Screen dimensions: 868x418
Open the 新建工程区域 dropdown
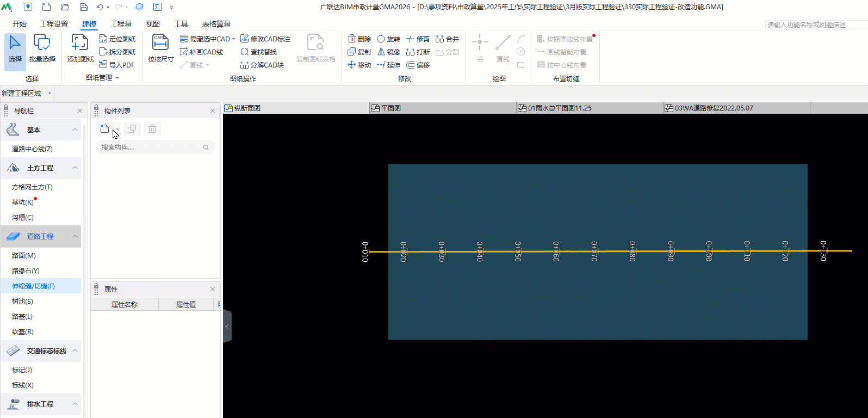[x=49, y=93]
